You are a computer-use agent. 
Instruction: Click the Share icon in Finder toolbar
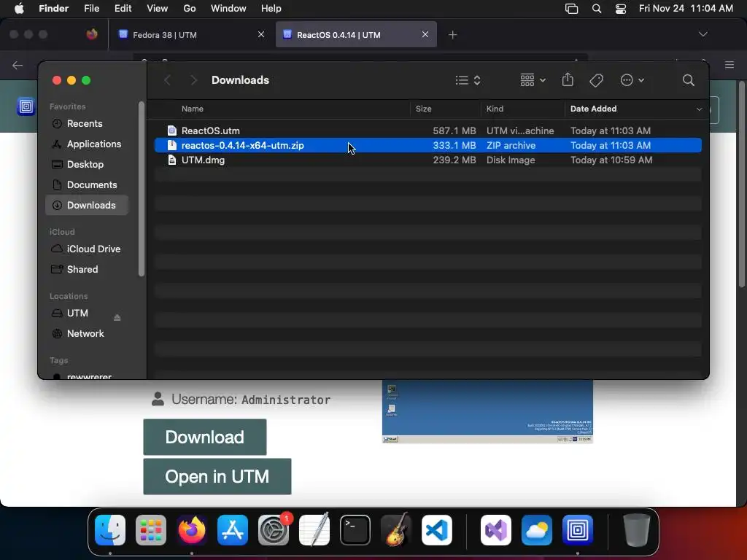[x=568, y=79]
